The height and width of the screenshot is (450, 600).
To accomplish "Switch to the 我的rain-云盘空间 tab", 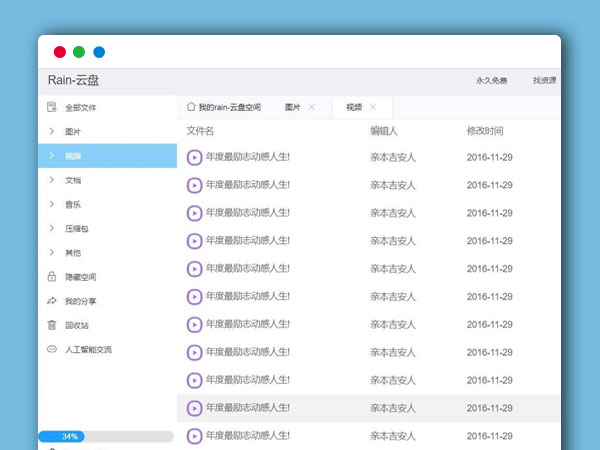I will point(229,107).
